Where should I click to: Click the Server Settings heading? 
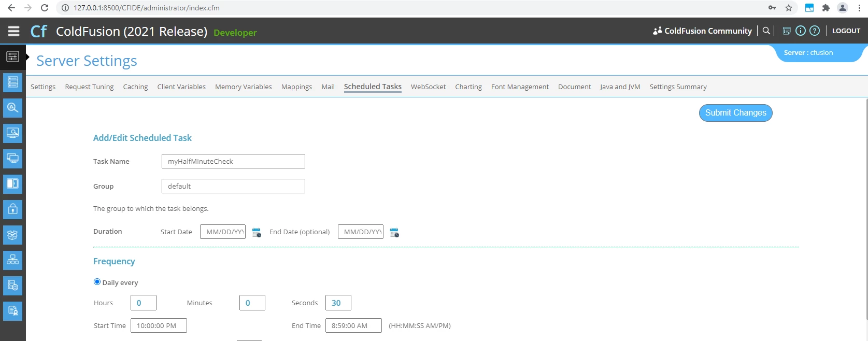[87, 61]
